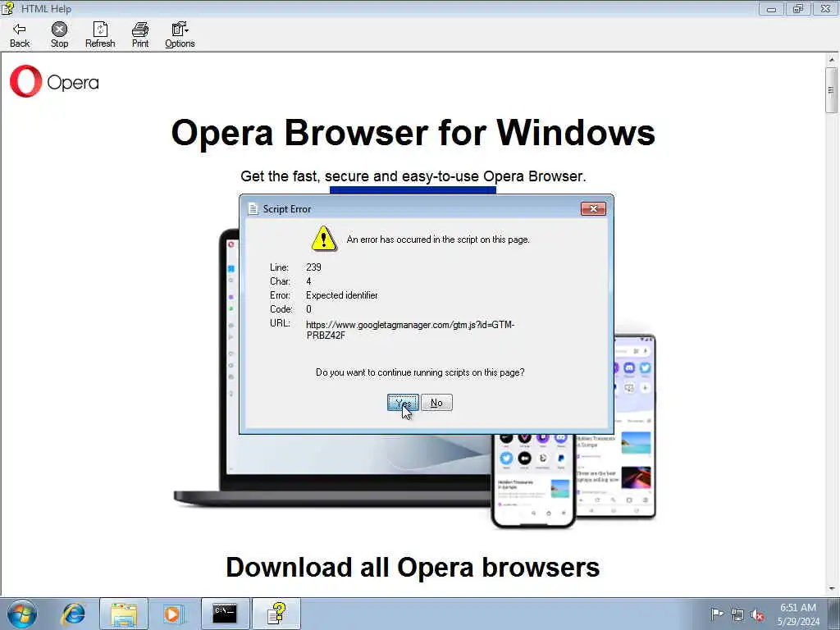Viewport: 840px width, 630px height.
Task: Refresh the HTML Help page
Action: 100,35
